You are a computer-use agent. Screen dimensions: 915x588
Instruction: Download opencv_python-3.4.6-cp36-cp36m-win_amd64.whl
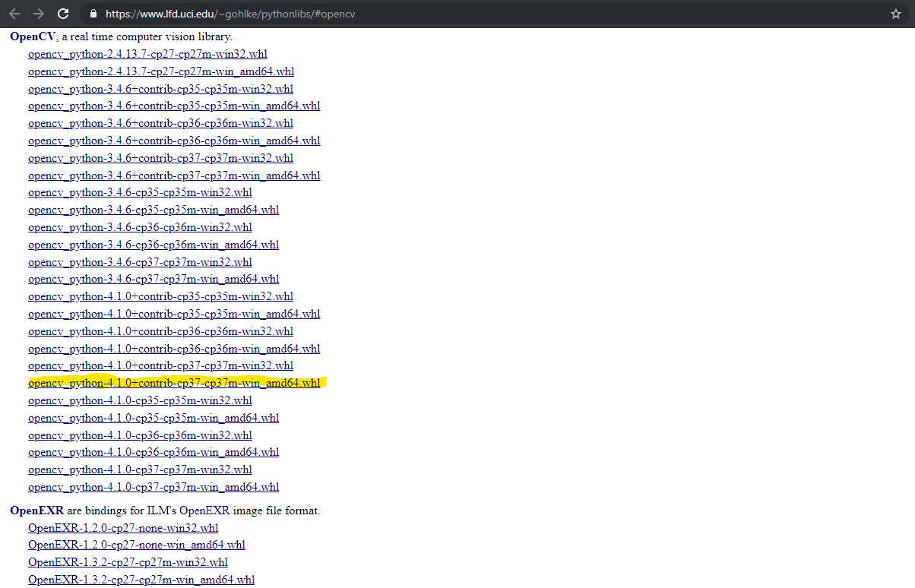[154, 245]
